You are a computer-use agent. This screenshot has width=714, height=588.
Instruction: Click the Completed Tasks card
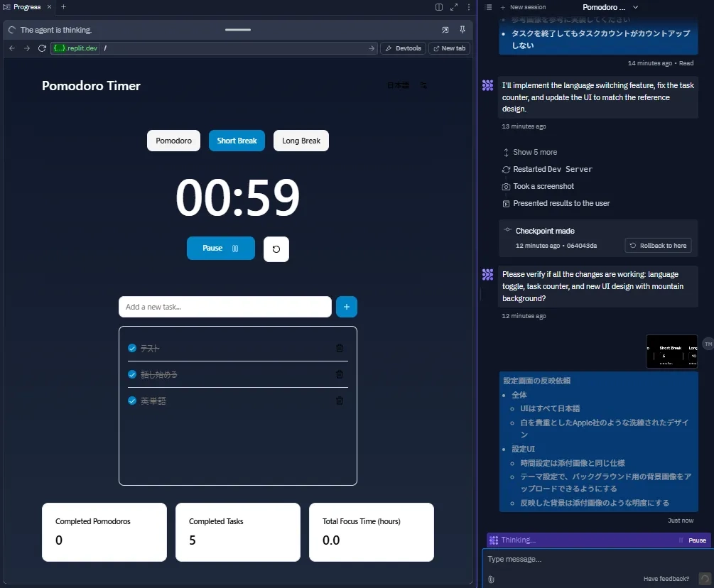(x=238, y=532)
